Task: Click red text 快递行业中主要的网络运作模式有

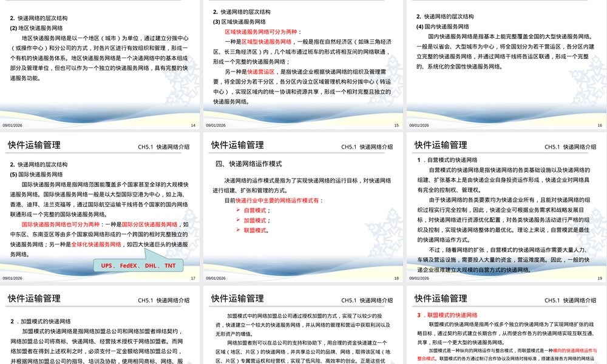Action: (x=277, y=200)
